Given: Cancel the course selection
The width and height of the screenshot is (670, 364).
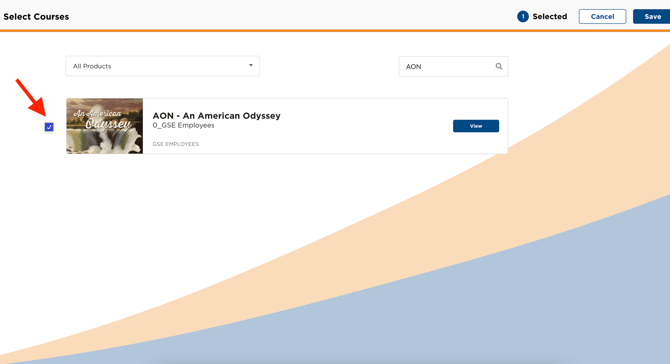Looking at the screenshot, I should 602,17.
